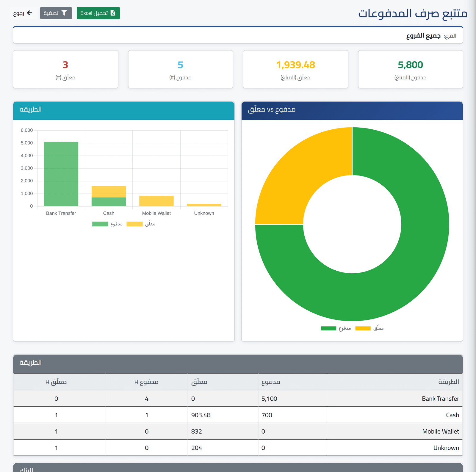Image resolution: width=476 pixels, height=472 pixels.
Task: Click the back arrow icon
Action: pyautogui.click(x=29, y=13)
